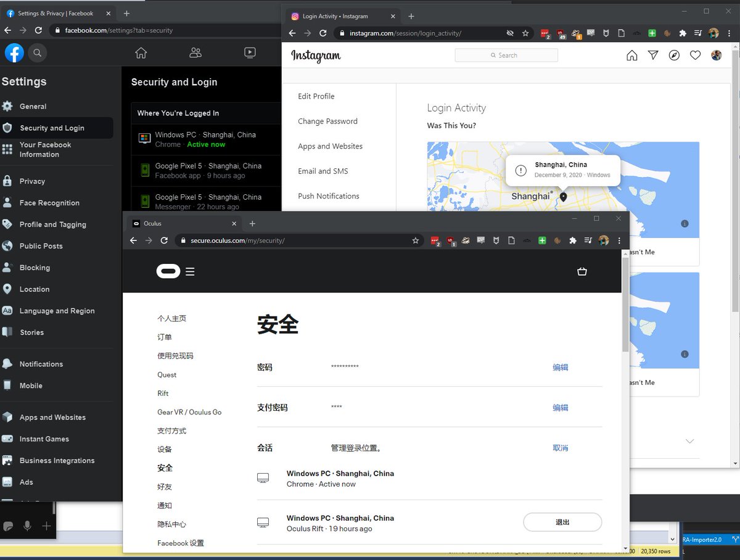Image resolution: width=740 pixels, height=560 pixels.
Task: Open Chrome three-dot menu in Oculus window
Action: pyautogui.click(x=619, y=241)
